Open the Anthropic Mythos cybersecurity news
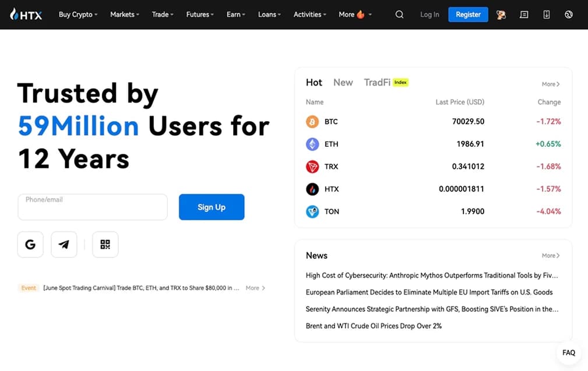This screenshot has width=588, height=371. pos(432,275)
